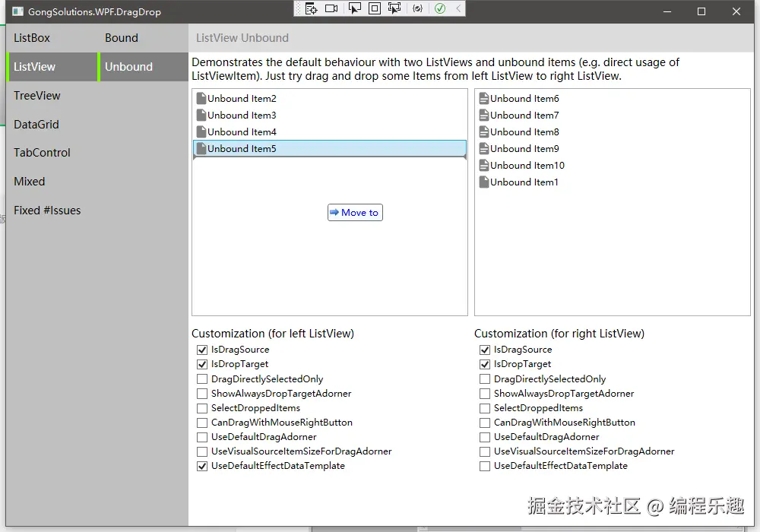Open the Live Visual Tree toolbar icon
The height and width of the screenshot is (532, 760).
click(x=311, y=8)
